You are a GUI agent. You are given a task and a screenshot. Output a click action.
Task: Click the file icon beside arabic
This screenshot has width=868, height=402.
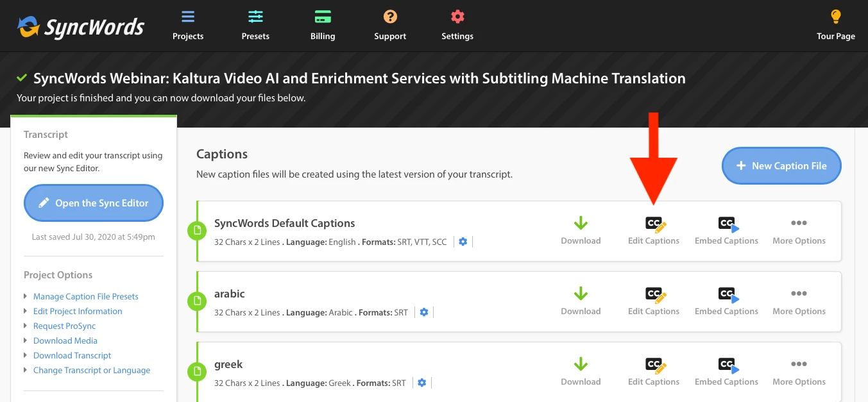(x=197, y=301)
